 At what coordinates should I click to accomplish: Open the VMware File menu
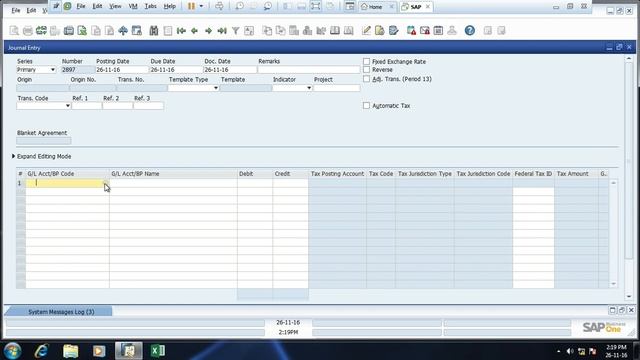81,7
